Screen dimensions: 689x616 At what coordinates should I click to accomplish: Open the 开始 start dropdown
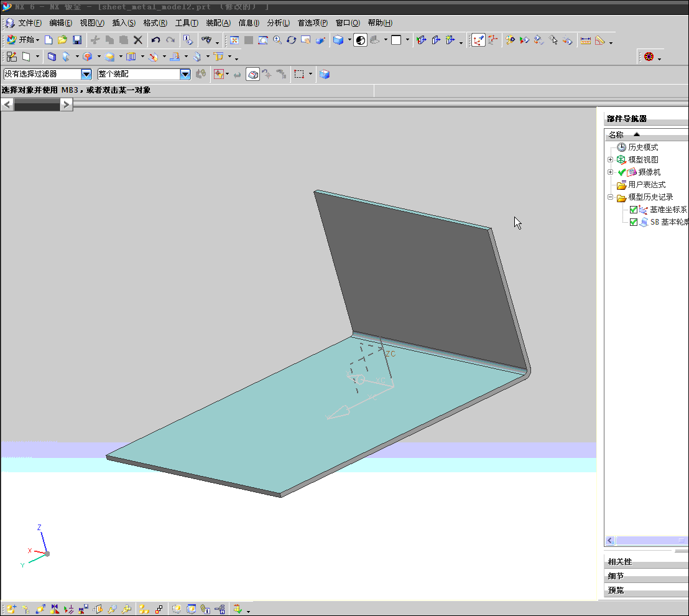[24, 40]
